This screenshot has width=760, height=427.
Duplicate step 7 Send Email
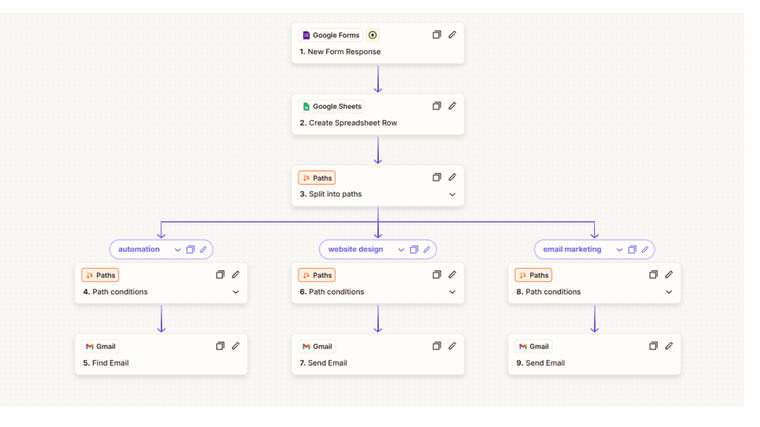click(x=437, y=346)
